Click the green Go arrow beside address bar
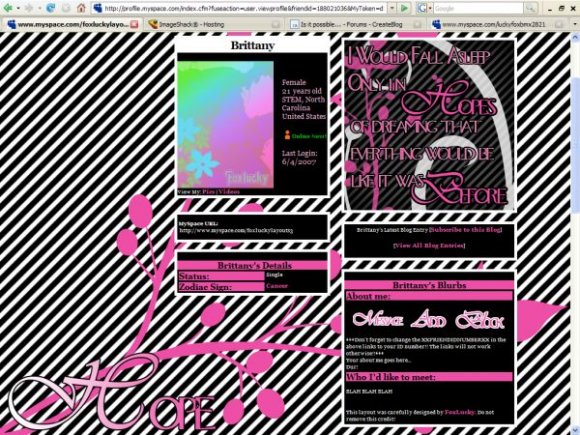The image size is (580, 435). pos(405,8)
